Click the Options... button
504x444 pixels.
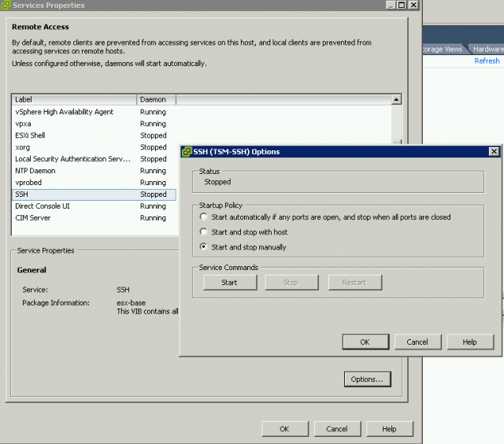pos(367,379)
